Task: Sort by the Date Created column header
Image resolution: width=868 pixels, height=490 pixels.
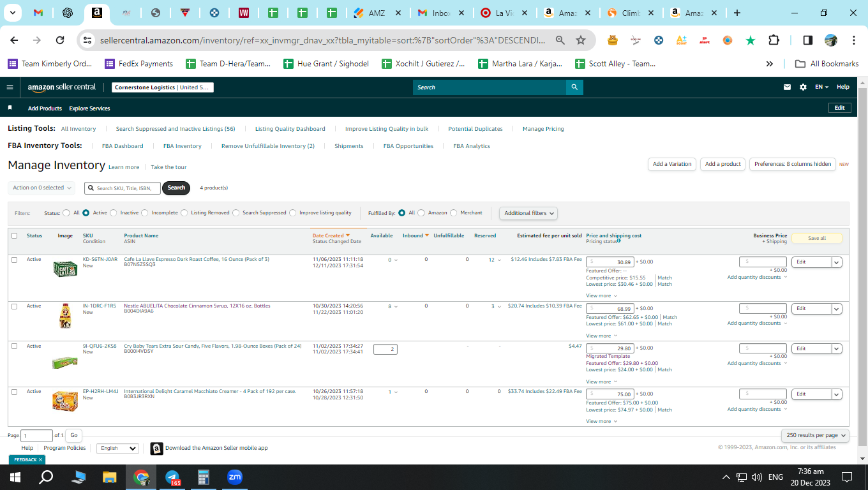Action: [331, 235]
